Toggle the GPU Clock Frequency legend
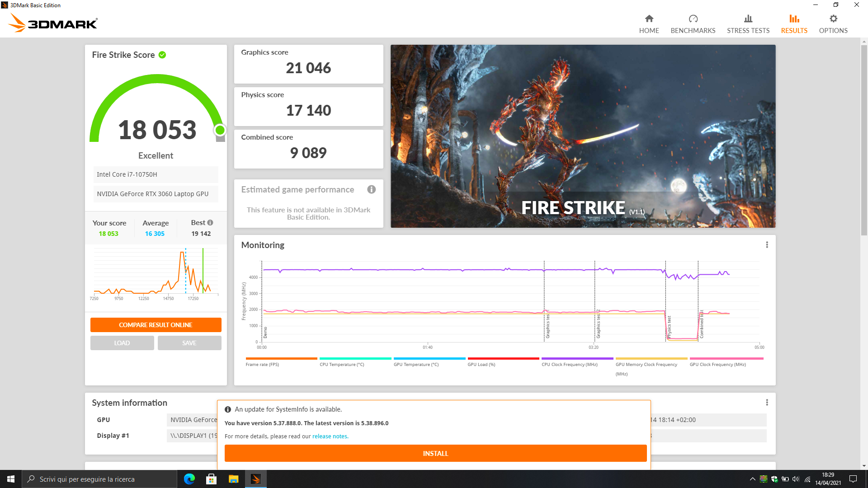 point(726,362)
